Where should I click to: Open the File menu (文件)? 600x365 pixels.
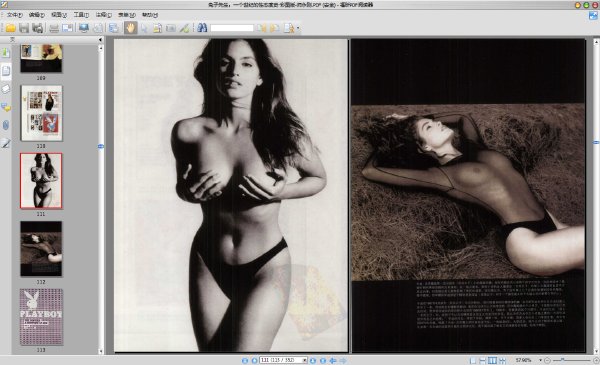click(x=15, y=15)
